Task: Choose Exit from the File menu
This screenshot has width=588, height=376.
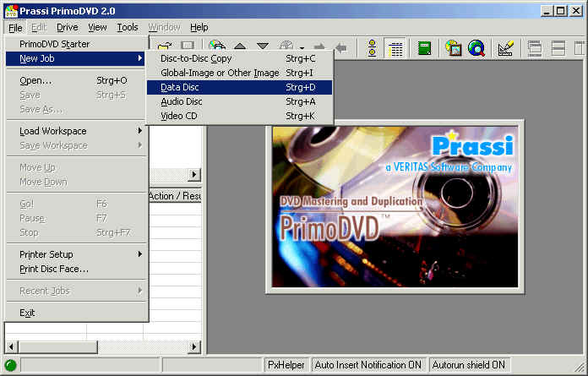Action: [x=75, y=313]
